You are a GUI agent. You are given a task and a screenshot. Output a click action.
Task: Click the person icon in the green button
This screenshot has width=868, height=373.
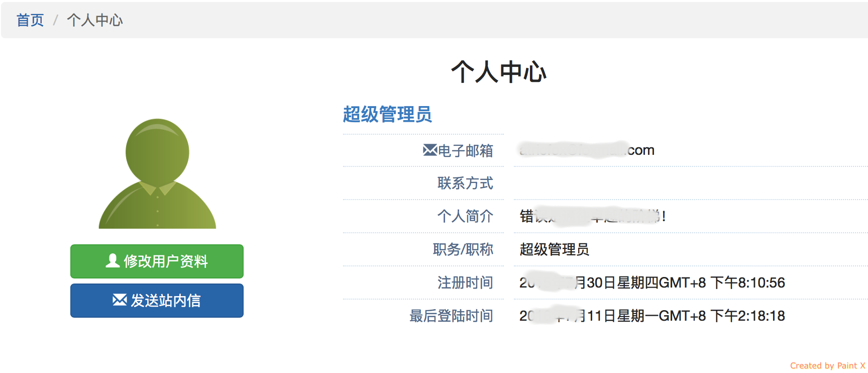tap(113, 260)
